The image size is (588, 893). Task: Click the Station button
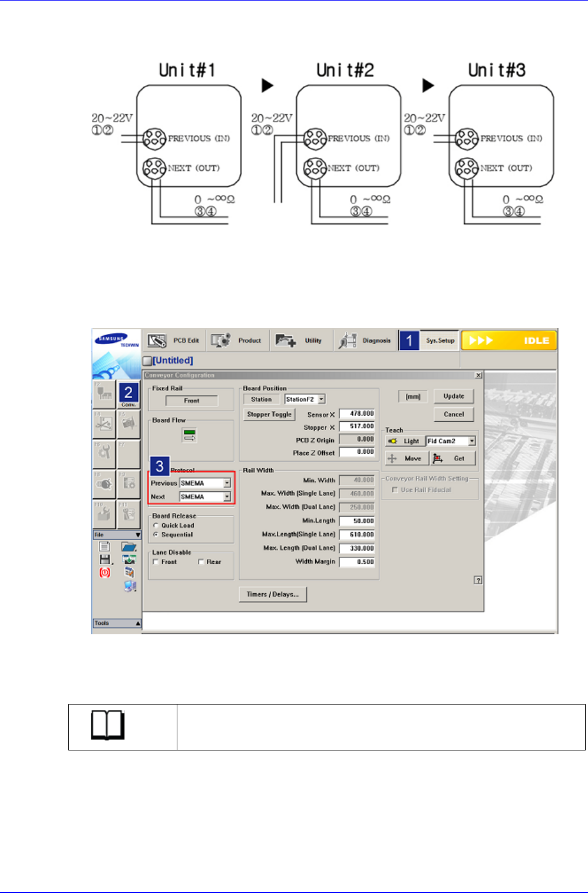(262, 399)
